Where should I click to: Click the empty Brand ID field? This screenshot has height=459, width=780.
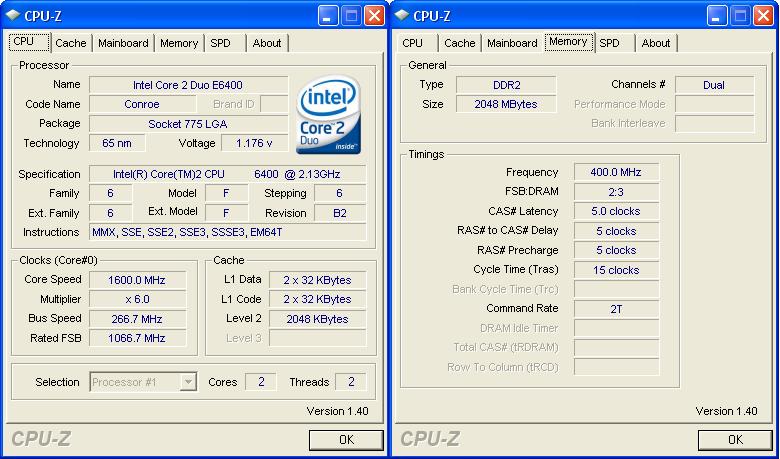click(274, 104)
